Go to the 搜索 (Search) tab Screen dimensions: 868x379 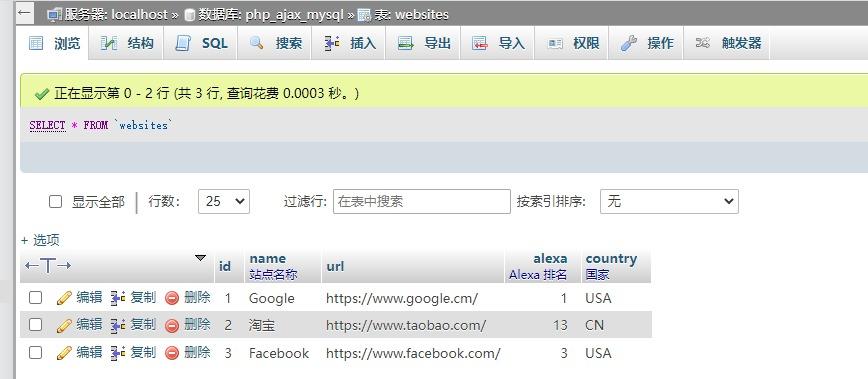(x=275, y=43)
